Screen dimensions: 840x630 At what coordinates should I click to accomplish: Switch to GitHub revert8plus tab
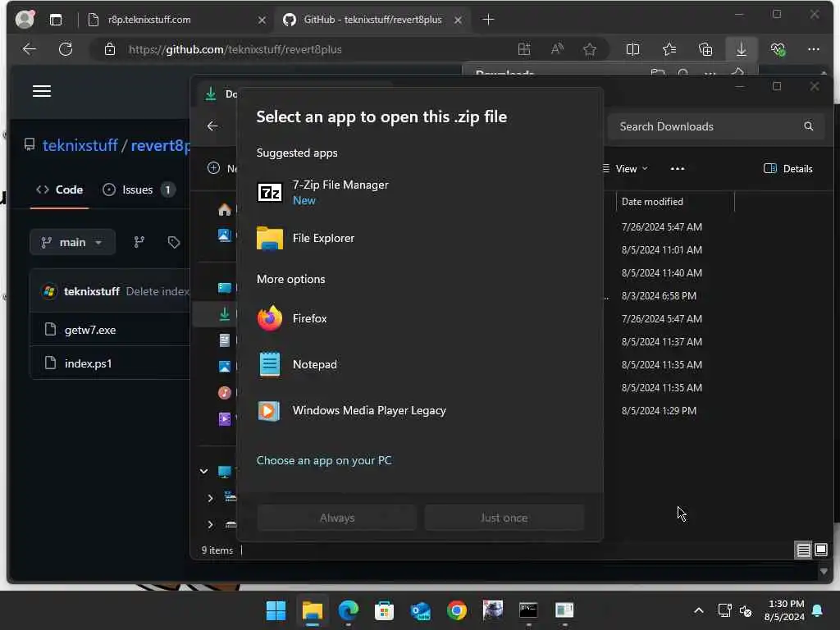point(372,20)
